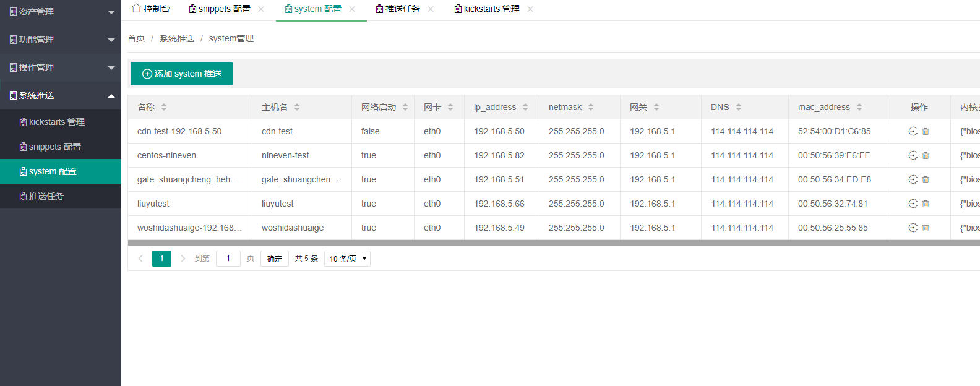The height and width of the screenshot is (386, 980).
Task: Go to previous page arrow
Action: pyautogui.click(x=140, y=259)
